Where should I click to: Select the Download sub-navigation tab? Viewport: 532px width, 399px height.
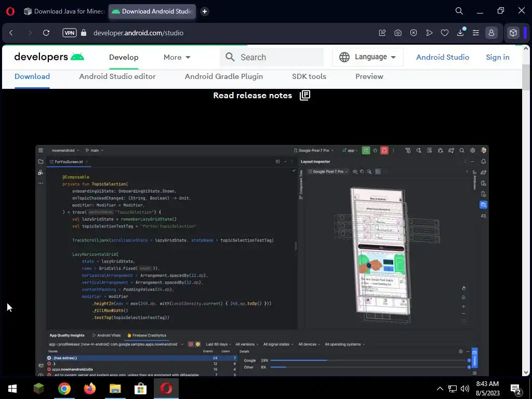32,77
